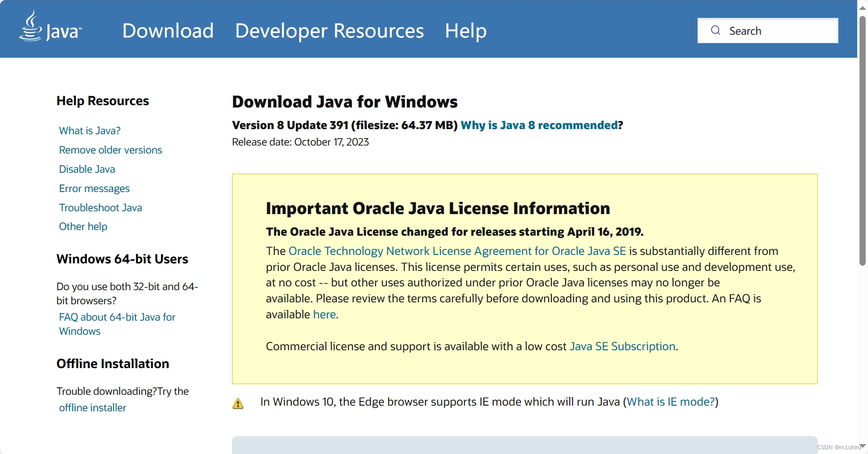The width and height of the screenshot is (868, 454).
Task: Open the "What is IE mode?" link
Action: (x=670, y=402)
